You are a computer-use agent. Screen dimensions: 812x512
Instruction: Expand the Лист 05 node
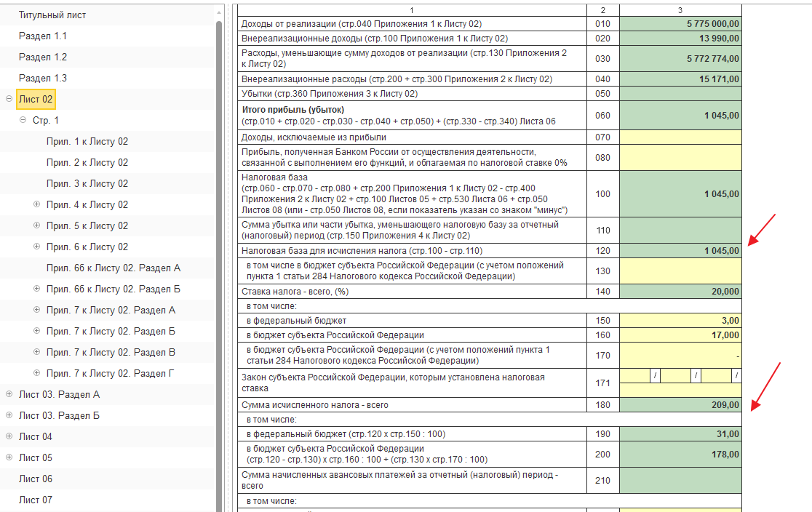click(x=9, y=457)
